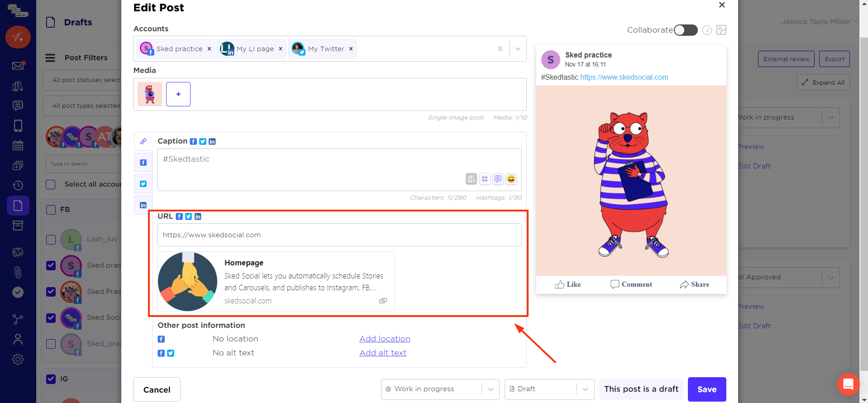Open the archive box icon in sidebar

[x=18, y=225]
